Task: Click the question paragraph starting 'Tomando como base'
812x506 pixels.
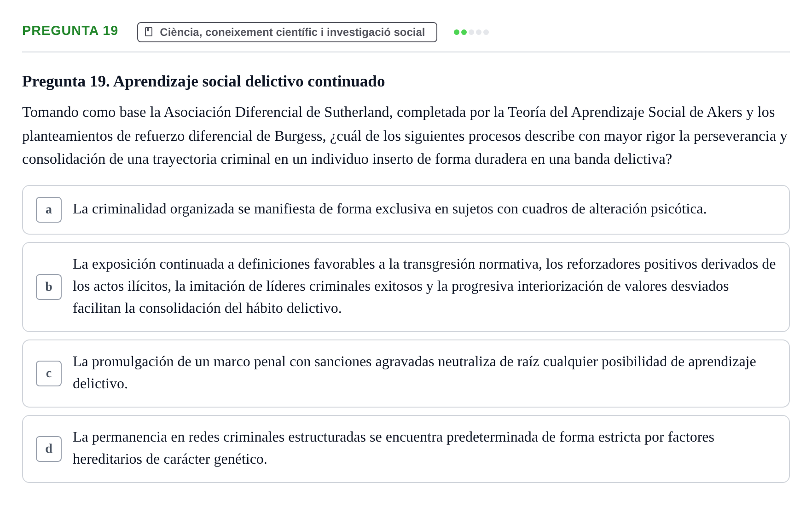Action: pos(405,136)
